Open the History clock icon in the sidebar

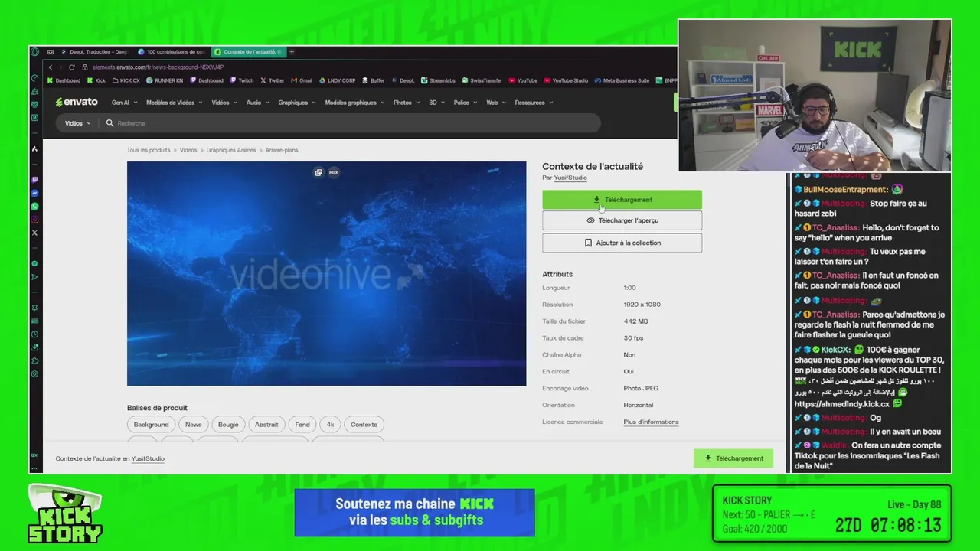pyautogui.click(x=34, y=334)
